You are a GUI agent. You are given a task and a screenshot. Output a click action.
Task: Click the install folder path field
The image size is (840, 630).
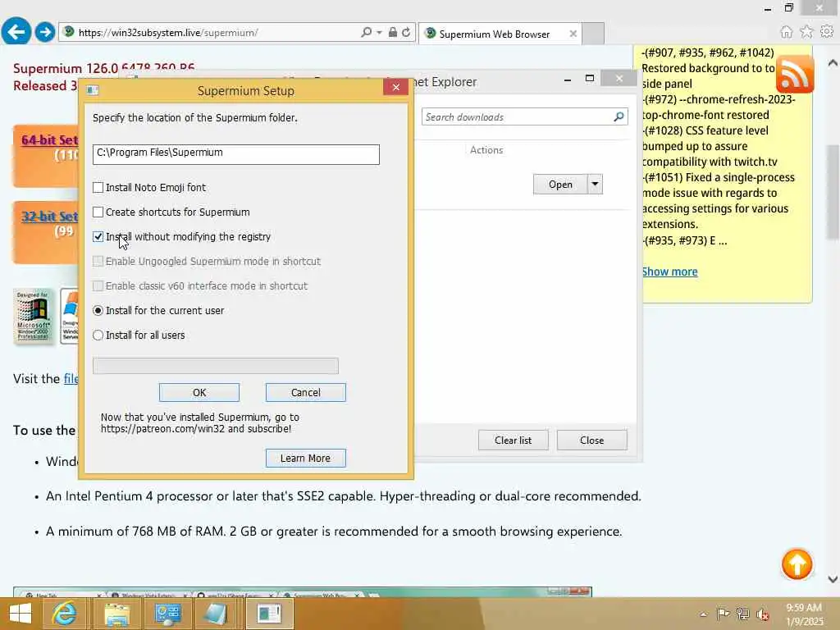pos(235,154)
